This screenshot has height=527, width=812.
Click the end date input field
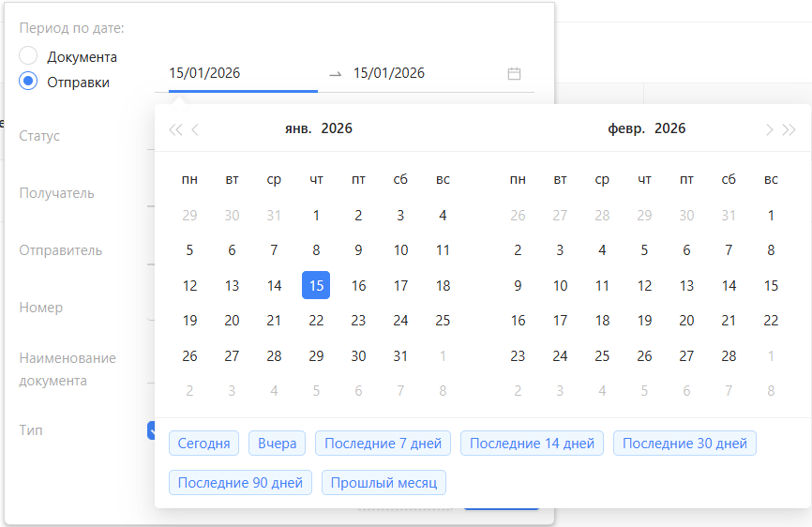(x=422, y=73)
